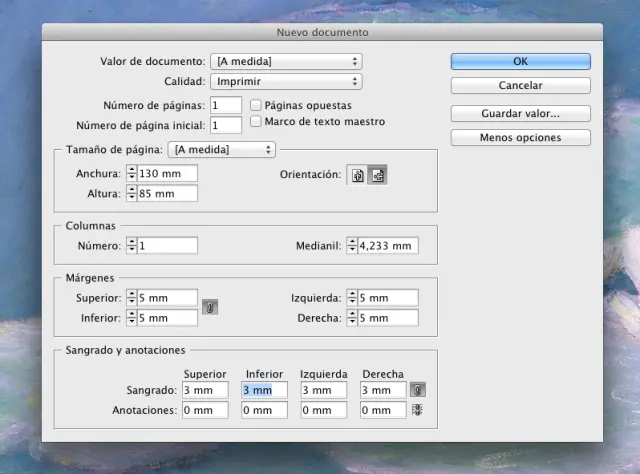Screen dimensions: 640x474
Task: Open the Tamaño de página dropdown
Action: tap(222, 150)
